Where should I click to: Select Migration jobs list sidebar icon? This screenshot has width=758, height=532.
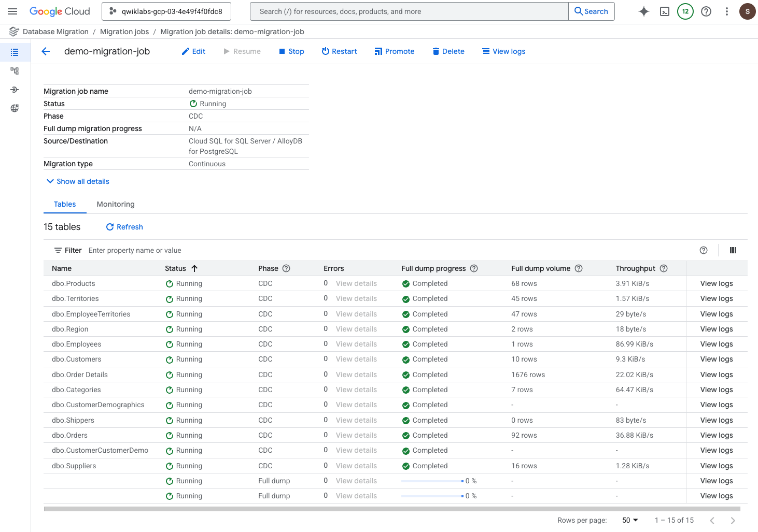pyautogui.click(x=15, y=52)
